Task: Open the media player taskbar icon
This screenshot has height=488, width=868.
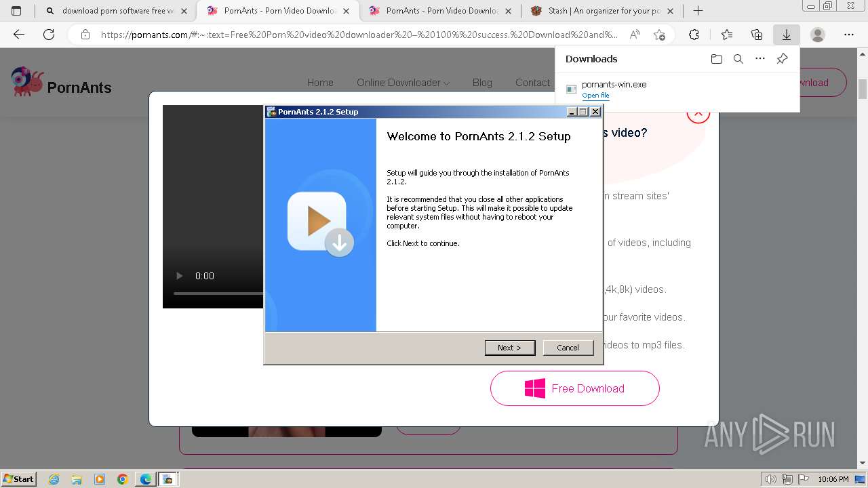Action: [x=100, y=479]
